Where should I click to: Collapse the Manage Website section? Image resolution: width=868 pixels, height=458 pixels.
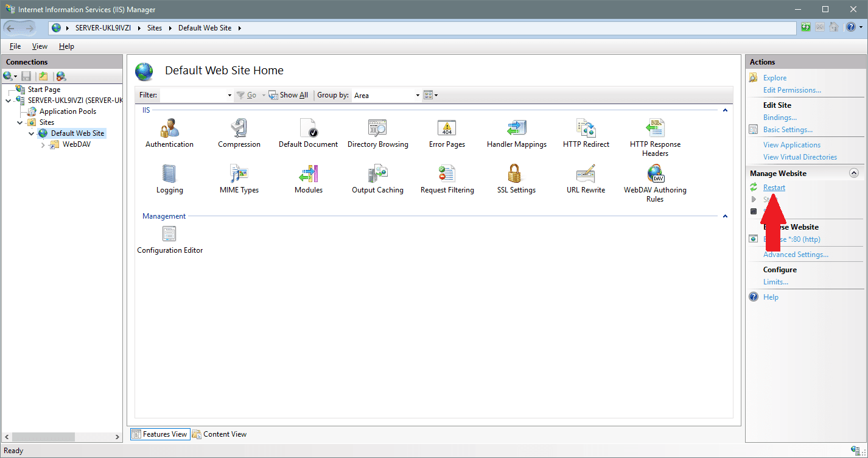[853, 172]
